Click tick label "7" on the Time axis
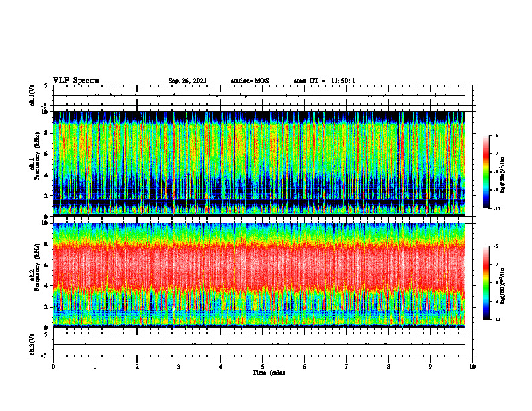 click(x=347, y=367)
